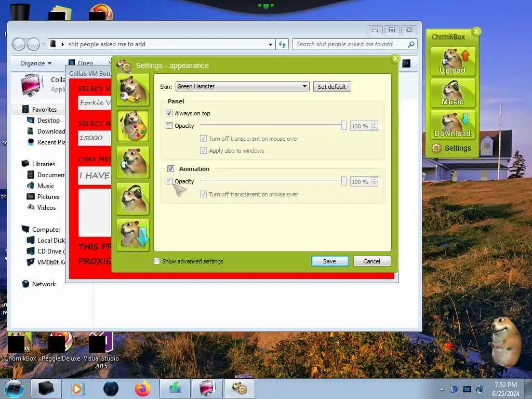Click the Animation opacity percent stepper
Screen dimensions: 532x399
pyautogui.click(x=375, y=181)
